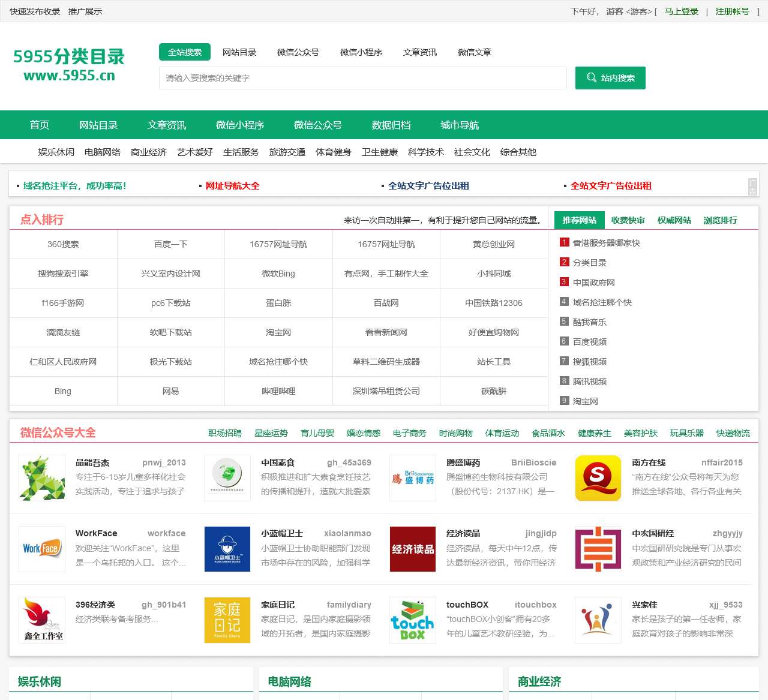Go to 首页 in green navigation bar
Screen dimensions: 768x700
tap(40, 125)
